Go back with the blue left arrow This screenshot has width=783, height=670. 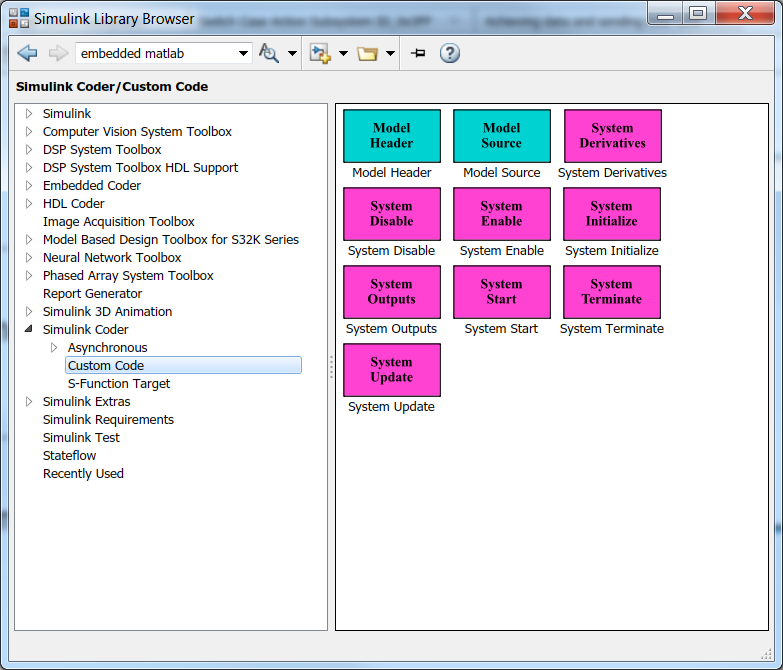pyautogui.click(x=27, y=53)
